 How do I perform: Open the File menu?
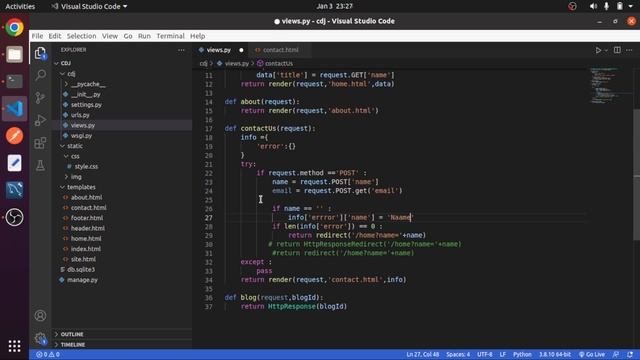(37, 36)
